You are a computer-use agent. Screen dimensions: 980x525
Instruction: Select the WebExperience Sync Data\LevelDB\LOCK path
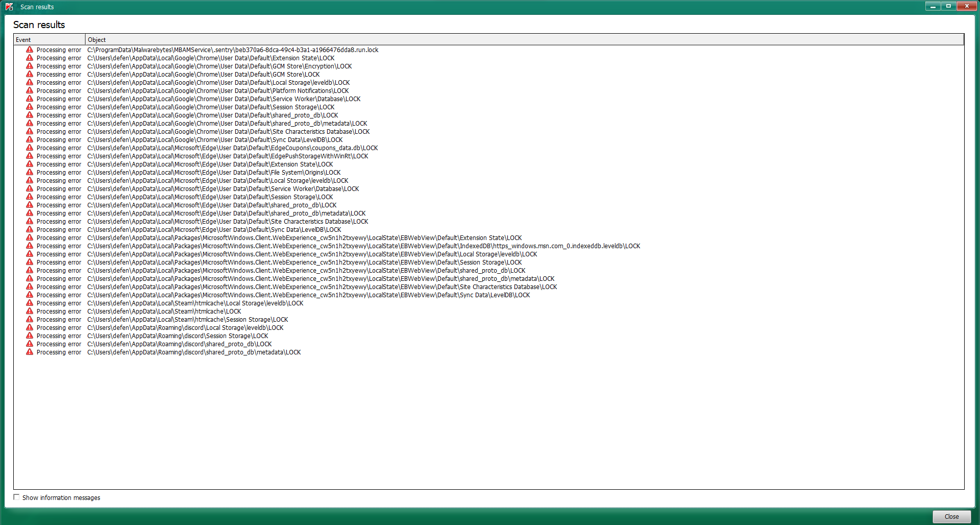(x=308, y=295)
